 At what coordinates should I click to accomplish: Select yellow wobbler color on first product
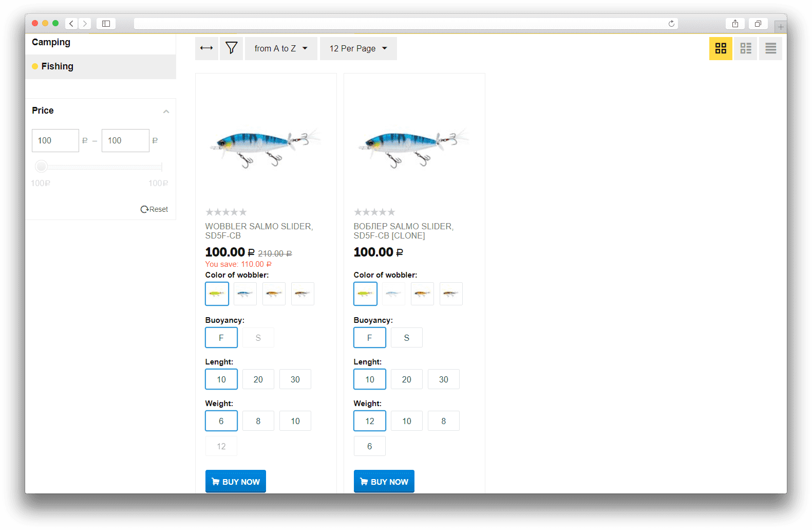click(x=217, y=294)
